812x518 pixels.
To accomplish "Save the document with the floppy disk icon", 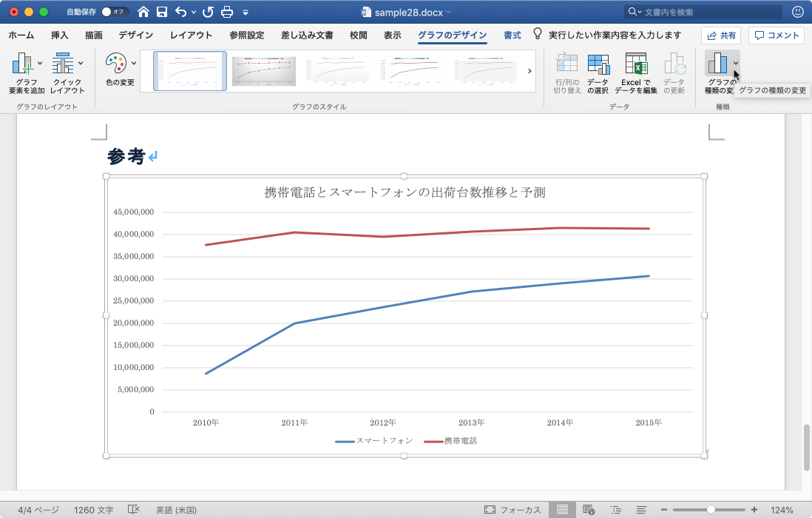I will (x=161, y=12).
